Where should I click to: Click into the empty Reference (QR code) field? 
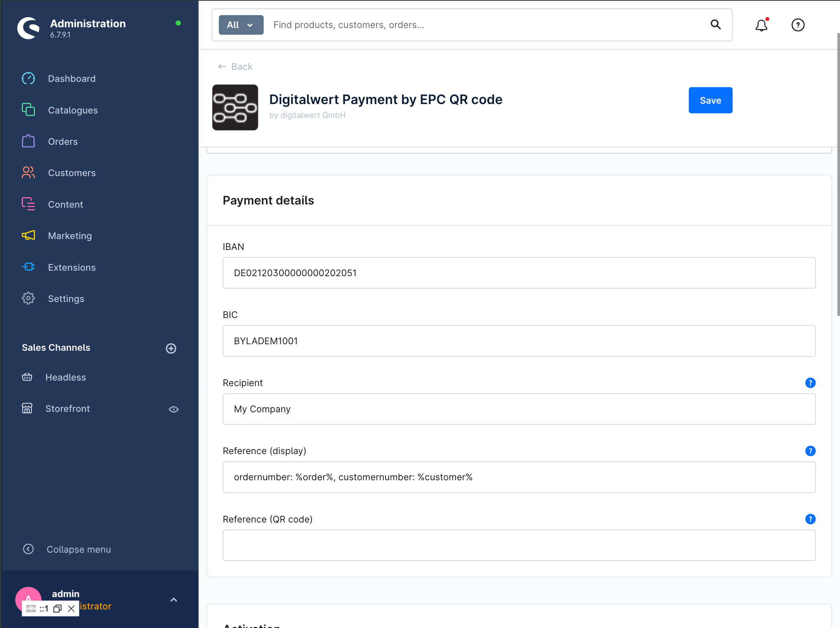[x=519, y=545]
